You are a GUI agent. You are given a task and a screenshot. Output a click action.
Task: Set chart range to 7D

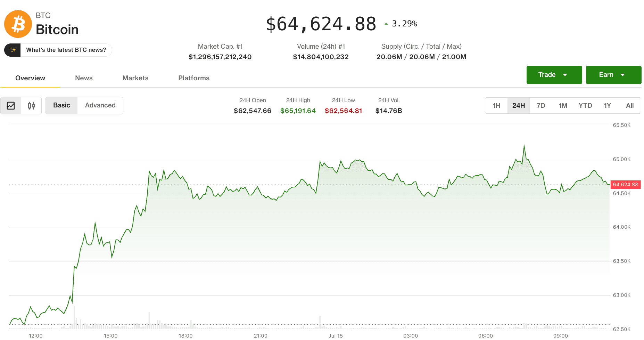tap(541, 106)
